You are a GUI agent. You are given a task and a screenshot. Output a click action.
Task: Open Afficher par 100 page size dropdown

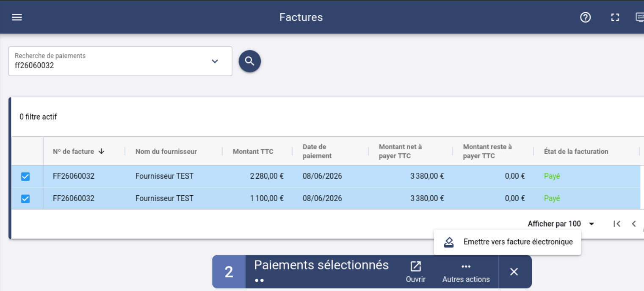coord(561,224)
